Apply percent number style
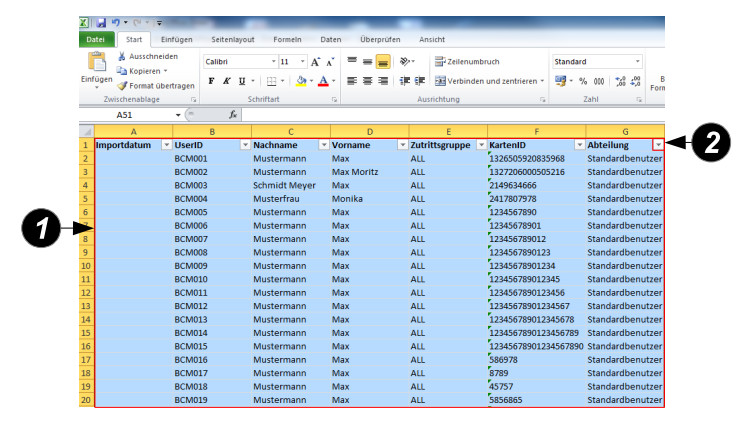Screen dimensions: 745x422 coord(583,81)
